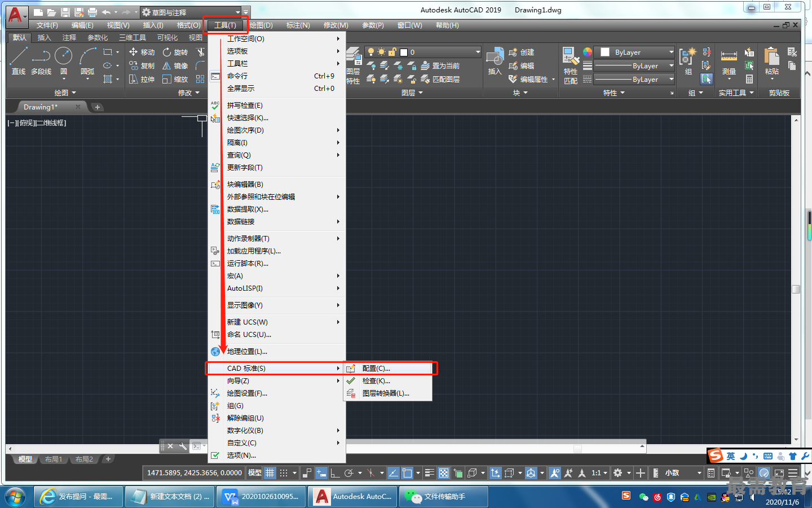Expand the 绘图 panel title arrow
The image size is (812, 508).
pos(74,93)
